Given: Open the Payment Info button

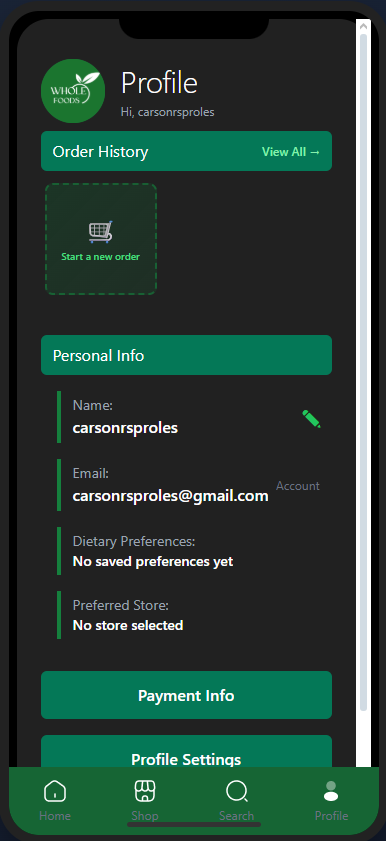Looking at the screenshot, I should [x=187, y=695].
